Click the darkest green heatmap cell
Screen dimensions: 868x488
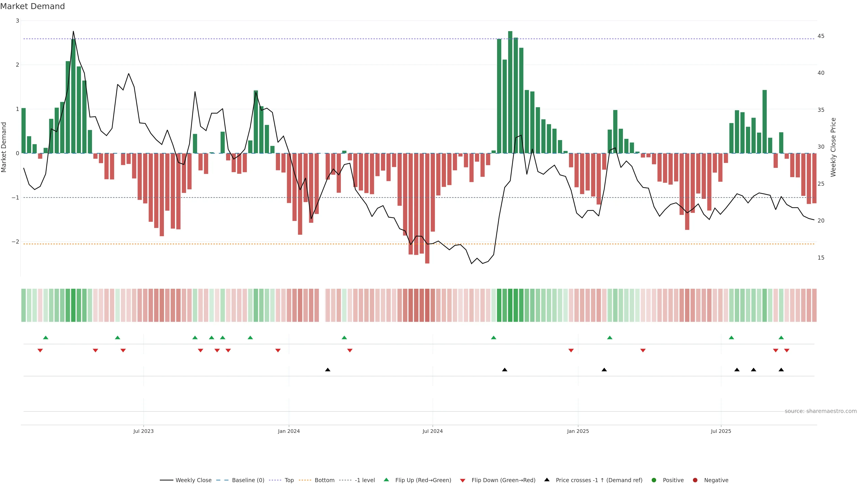(x=510, y=305)
